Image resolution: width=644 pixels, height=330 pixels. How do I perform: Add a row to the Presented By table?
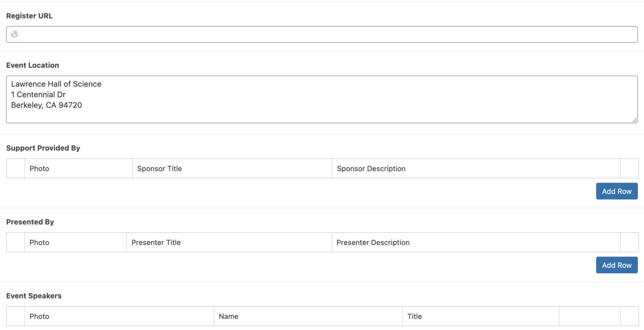click(617, 265)
